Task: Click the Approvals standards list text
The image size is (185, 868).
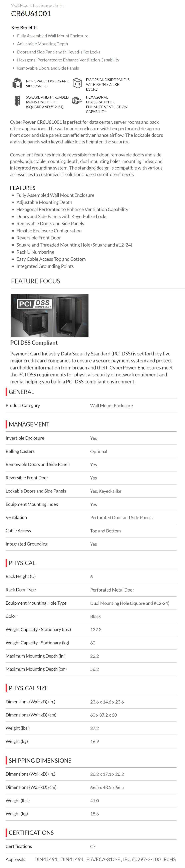Action: point(105,859)
